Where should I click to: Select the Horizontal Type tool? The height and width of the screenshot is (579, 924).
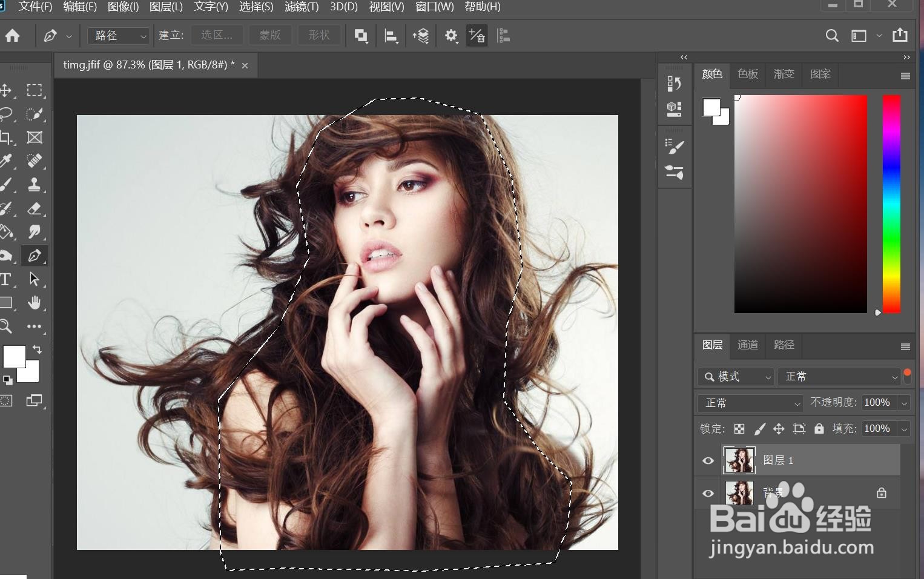5,279
